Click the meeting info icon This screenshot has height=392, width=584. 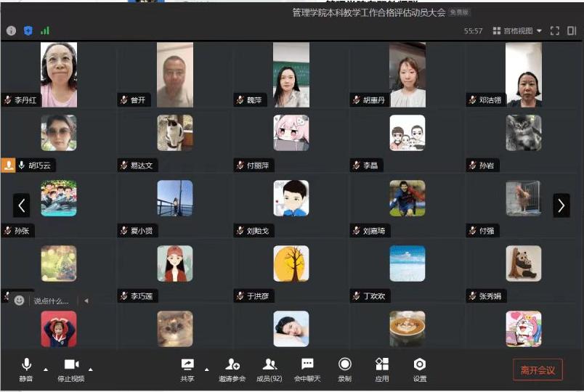pos(11,30)
